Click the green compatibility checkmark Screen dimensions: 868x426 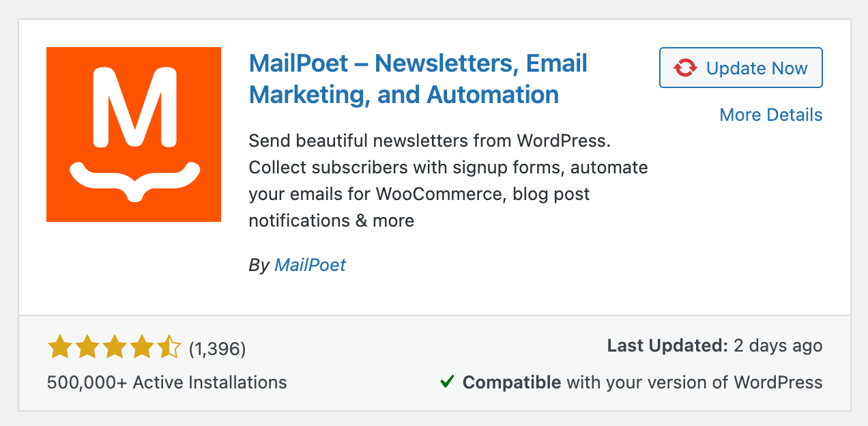pos(448,382)
